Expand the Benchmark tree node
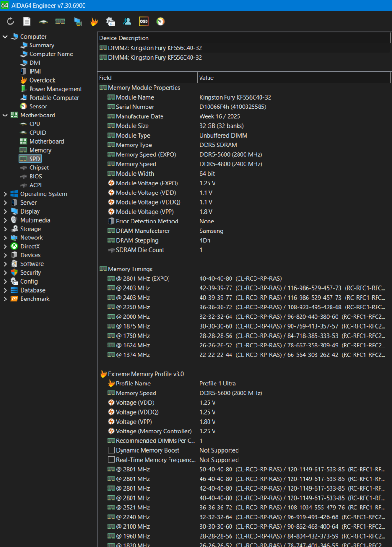 5,299
